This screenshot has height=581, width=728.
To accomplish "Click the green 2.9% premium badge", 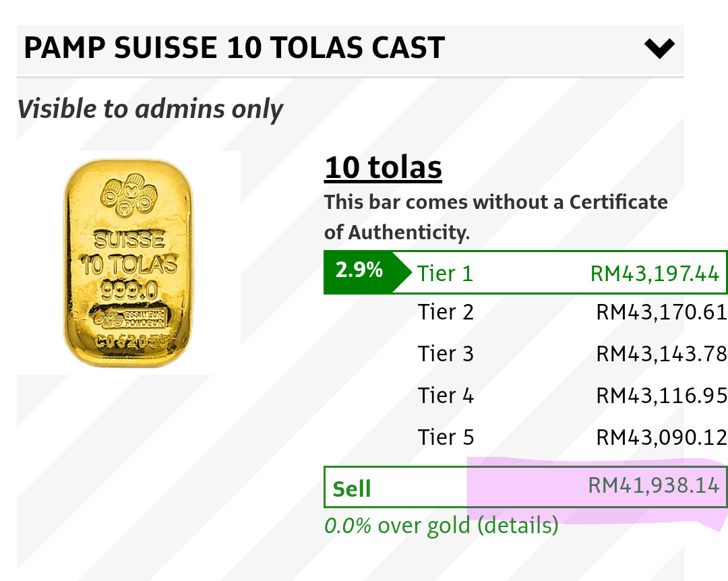I will pos(359,272).
